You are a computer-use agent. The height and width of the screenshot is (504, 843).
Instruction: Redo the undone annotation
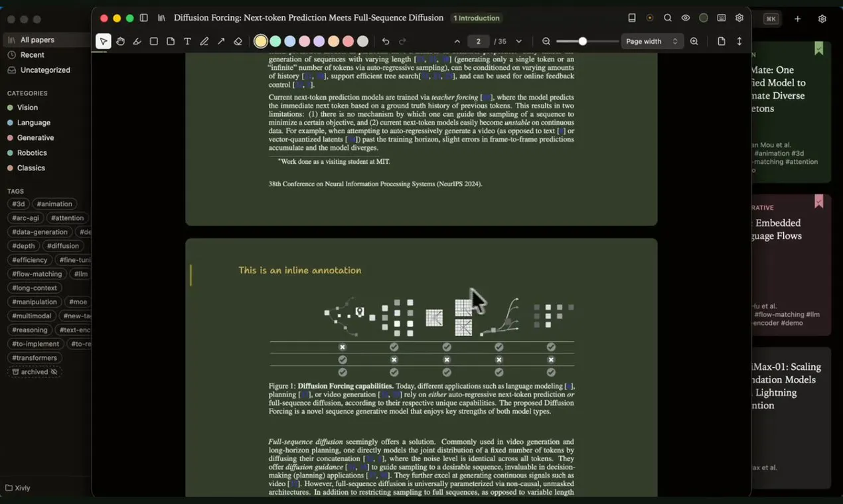402,41
